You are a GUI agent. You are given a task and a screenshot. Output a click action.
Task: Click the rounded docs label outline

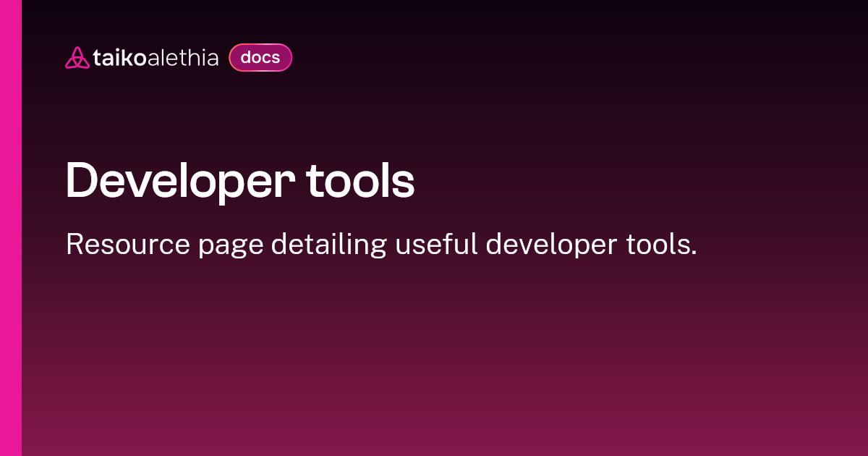pyautogui.click(x=260, y=57)
